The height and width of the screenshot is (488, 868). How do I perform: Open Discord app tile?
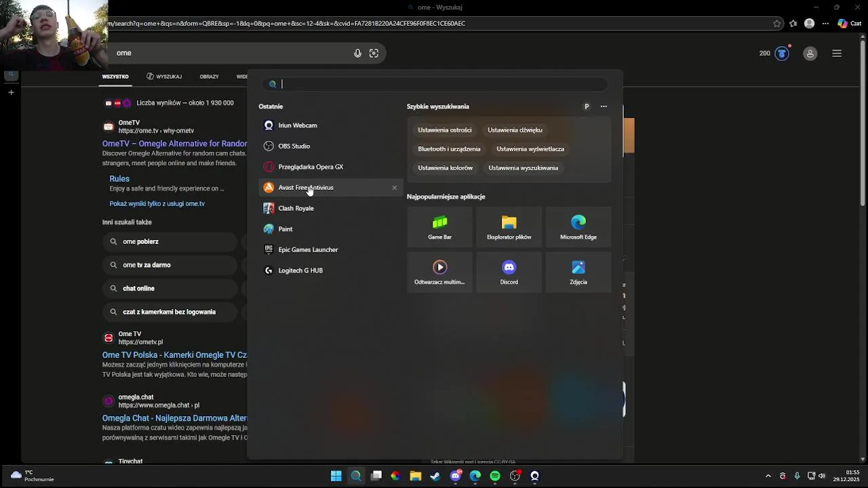(509, 272)
